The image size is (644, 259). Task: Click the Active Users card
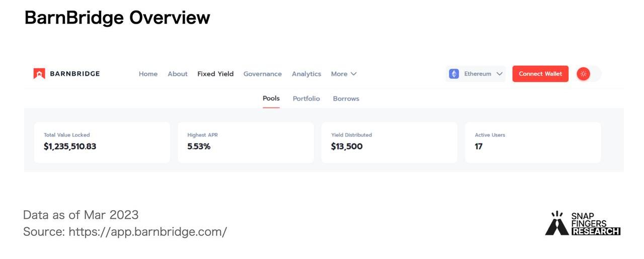(x=533, y=142)
